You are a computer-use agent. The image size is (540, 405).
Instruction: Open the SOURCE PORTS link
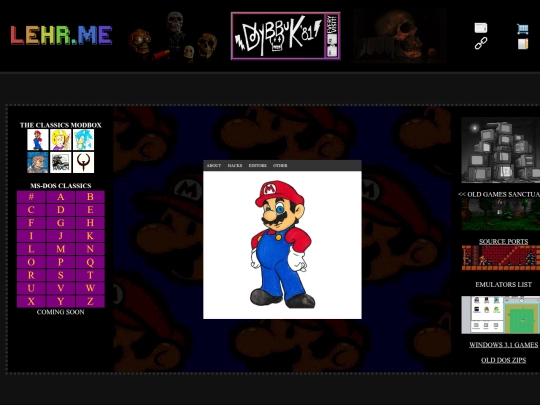(503, 241)
